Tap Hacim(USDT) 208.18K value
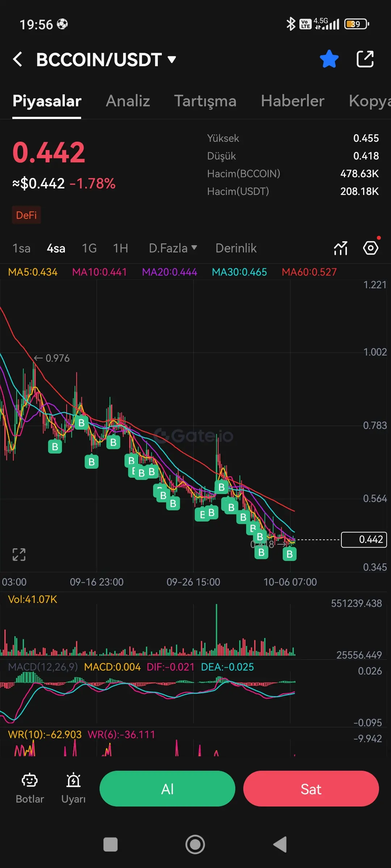 pos(359,191)
